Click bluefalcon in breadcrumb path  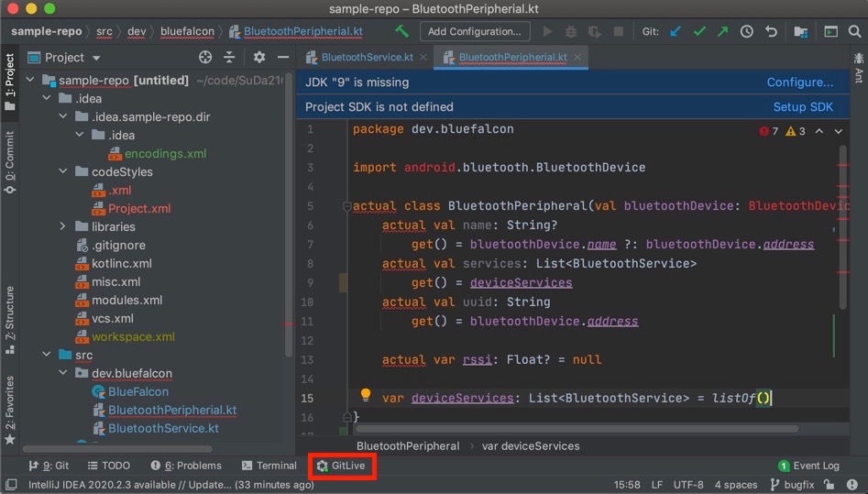tap(187, 31)
